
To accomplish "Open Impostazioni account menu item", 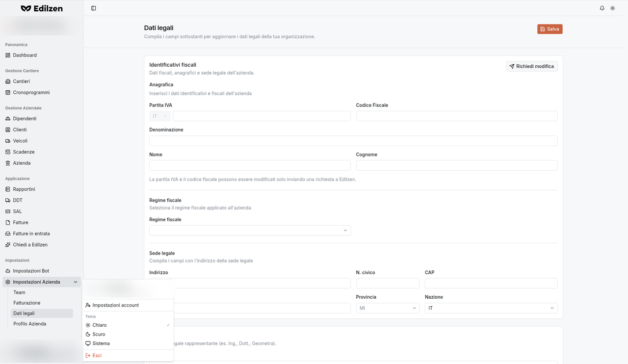I will 128,305.
